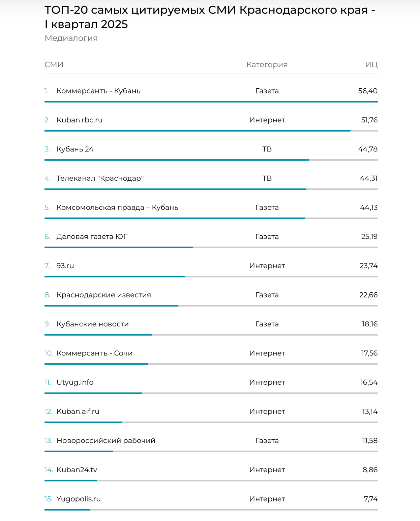Click the ИЦ column header
Viewport: 420px width, 521px height.
click(371, 64)
